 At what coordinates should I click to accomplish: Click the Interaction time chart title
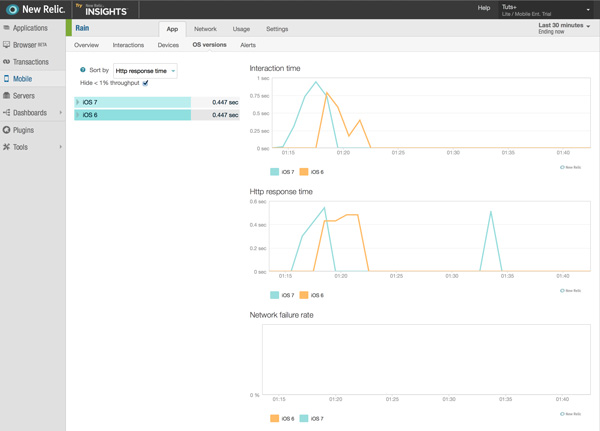(275, 68)
